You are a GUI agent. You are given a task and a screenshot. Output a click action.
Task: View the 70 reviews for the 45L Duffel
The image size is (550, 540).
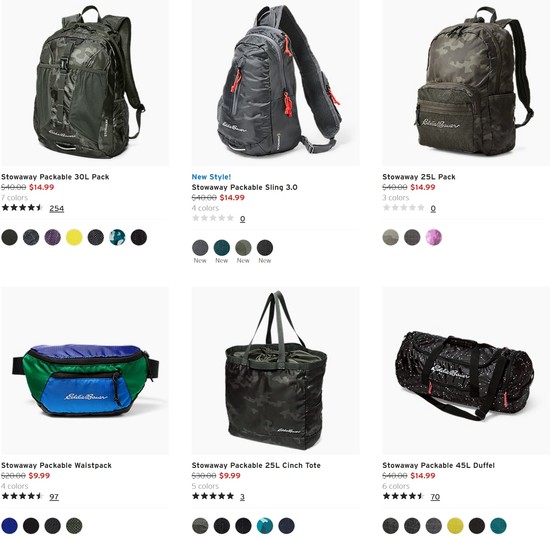tap(435, 497)
